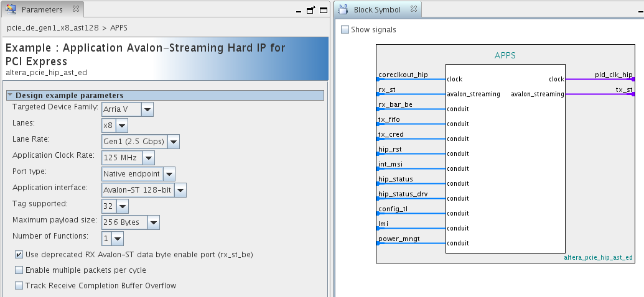Click the pld_clk_hip output port label
The width and height of the screenshot is (644, 297).
pos(614,75)
